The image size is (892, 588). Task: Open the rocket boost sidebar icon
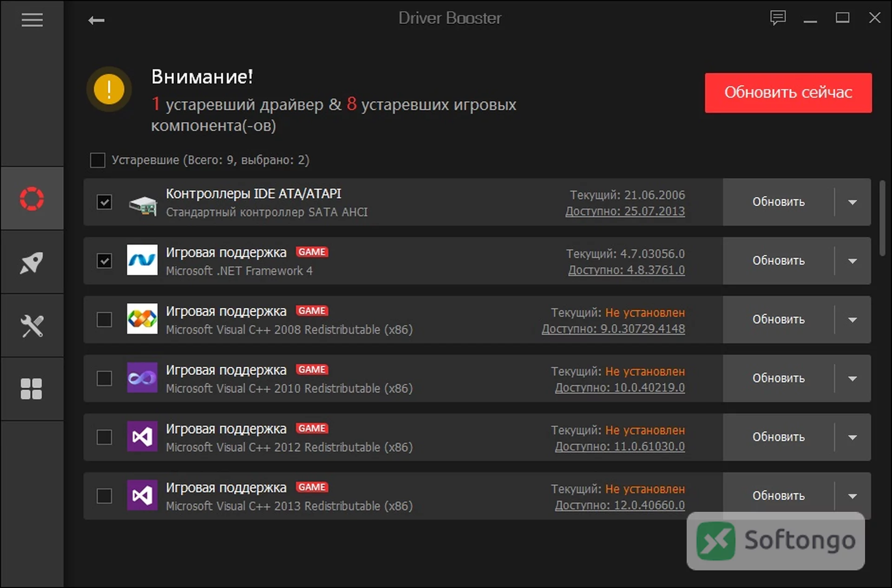point(32,262)
